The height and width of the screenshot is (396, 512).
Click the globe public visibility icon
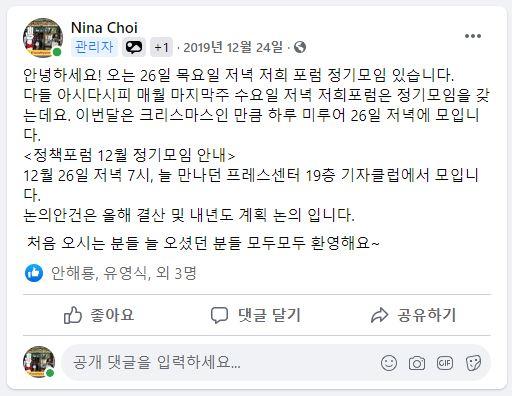coord(300,47)
